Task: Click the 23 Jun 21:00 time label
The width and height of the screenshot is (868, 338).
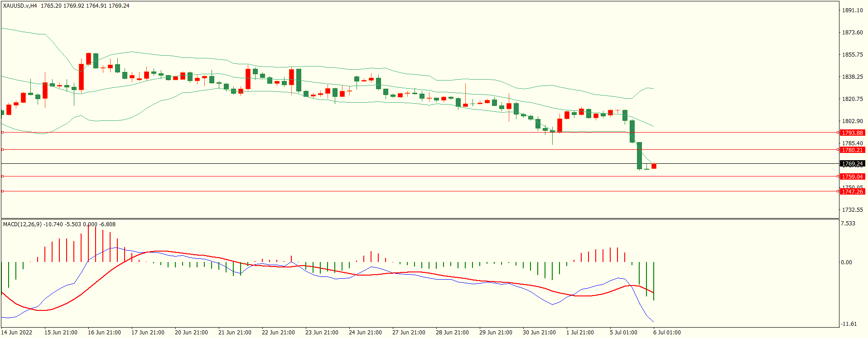Action: coord(322,332)
